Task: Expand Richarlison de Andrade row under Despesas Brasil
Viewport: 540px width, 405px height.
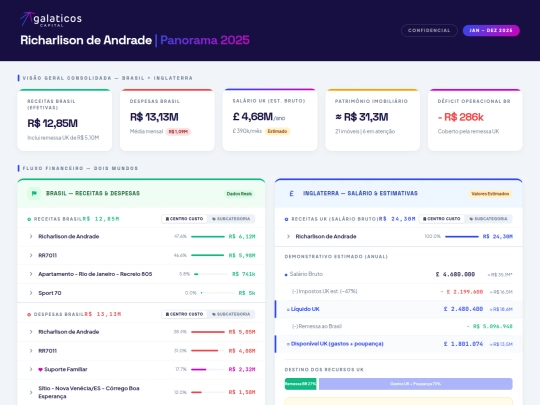Action: click(141, 332)
